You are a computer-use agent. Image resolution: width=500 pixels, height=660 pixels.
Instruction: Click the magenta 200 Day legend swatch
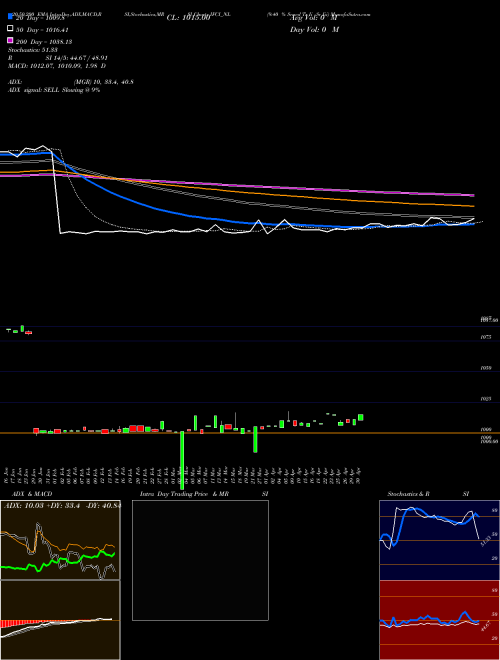click(11, 40)
